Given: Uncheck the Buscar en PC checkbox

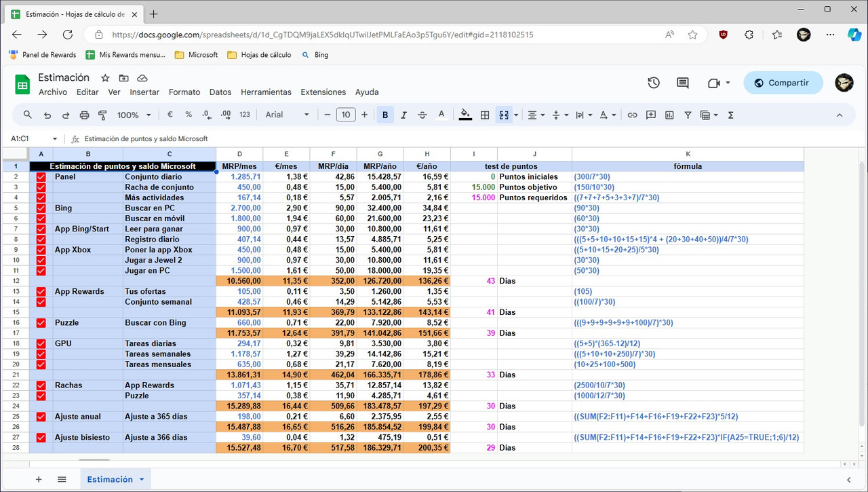Looking at the screenshot, I should [x=41, y=208].
